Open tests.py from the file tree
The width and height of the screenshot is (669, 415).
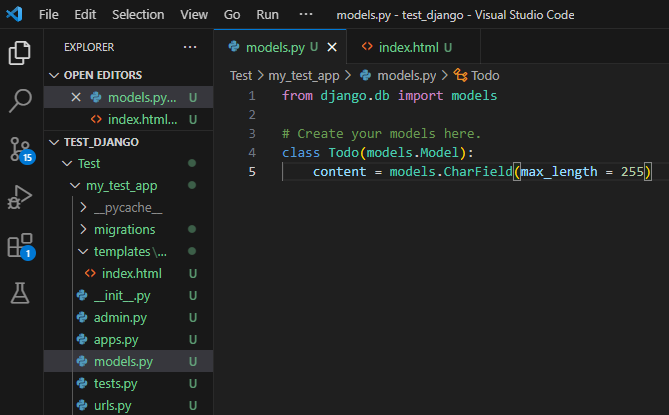coord(128,383)
